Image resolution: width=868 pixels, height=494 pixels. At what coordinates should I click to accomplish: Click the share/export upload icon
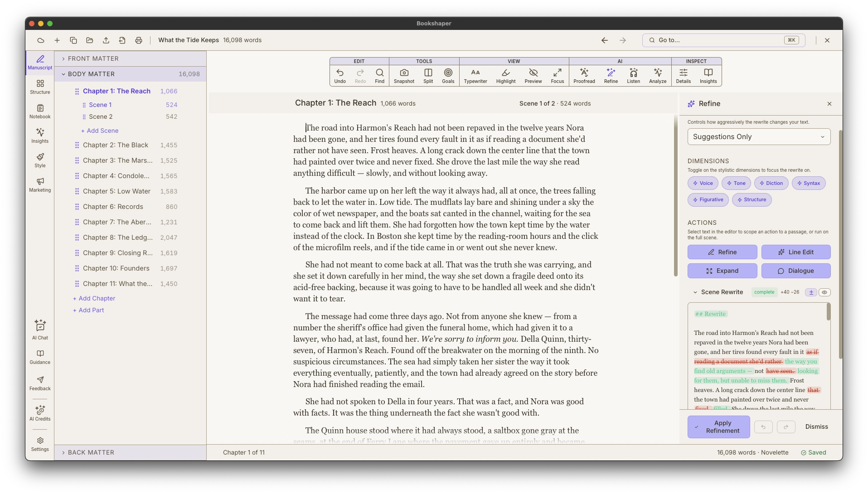tap(106, 40)
